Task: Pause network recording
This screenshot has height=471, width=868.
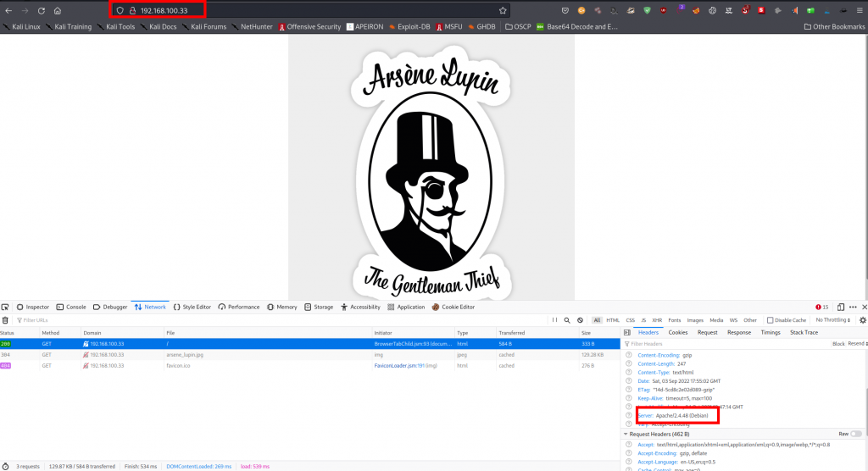Action: point(554,320)
